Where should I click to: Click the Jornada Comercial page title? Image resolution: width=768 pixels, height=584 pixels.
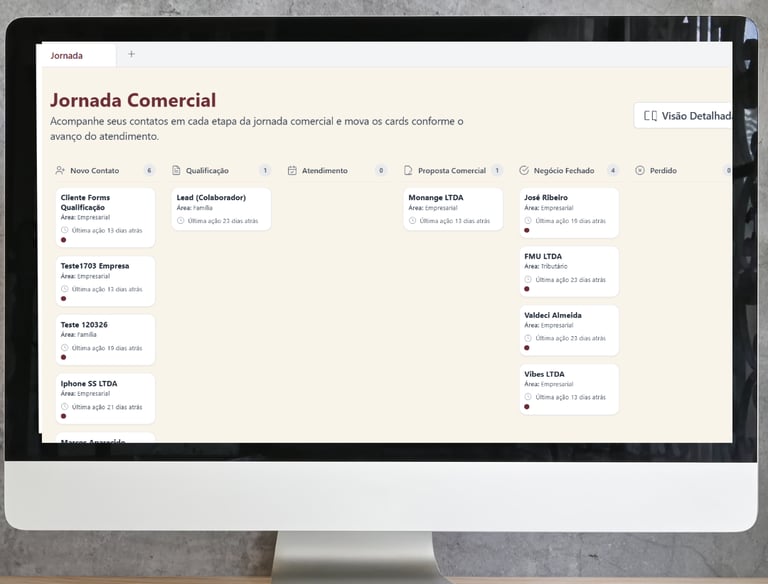click(x=133, y=100)
